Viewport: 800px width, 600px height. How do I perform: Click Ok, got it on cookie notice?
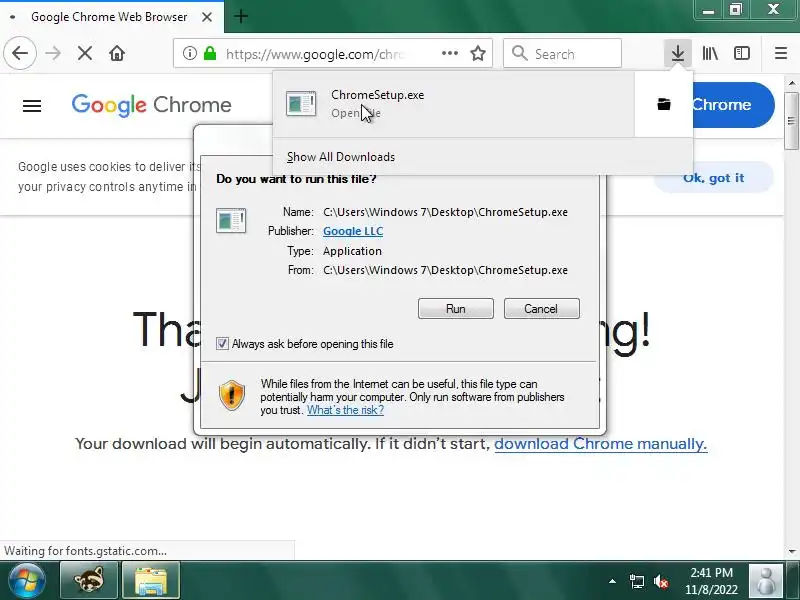[x=713, y=178]
